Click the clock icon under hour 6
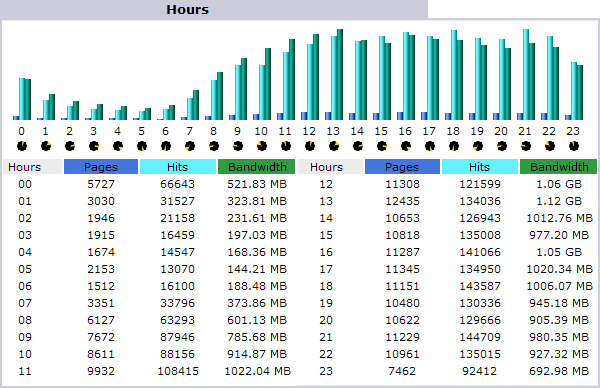This screenshot has height=388, width=600. click(x=166, y=146)
